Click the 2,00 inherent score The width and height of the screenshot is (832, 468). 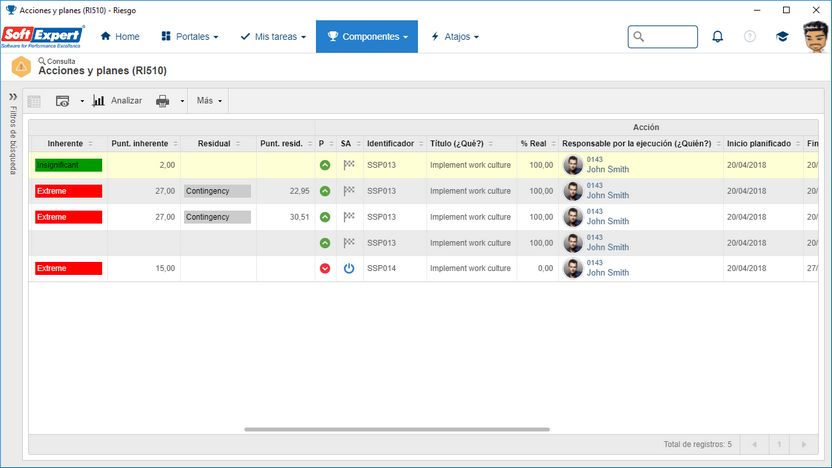[x=167, y=165]
